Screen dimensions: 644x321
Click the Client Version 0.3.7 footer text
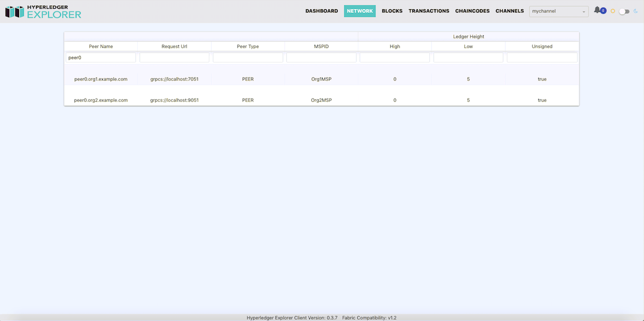(x=292, y=318)
